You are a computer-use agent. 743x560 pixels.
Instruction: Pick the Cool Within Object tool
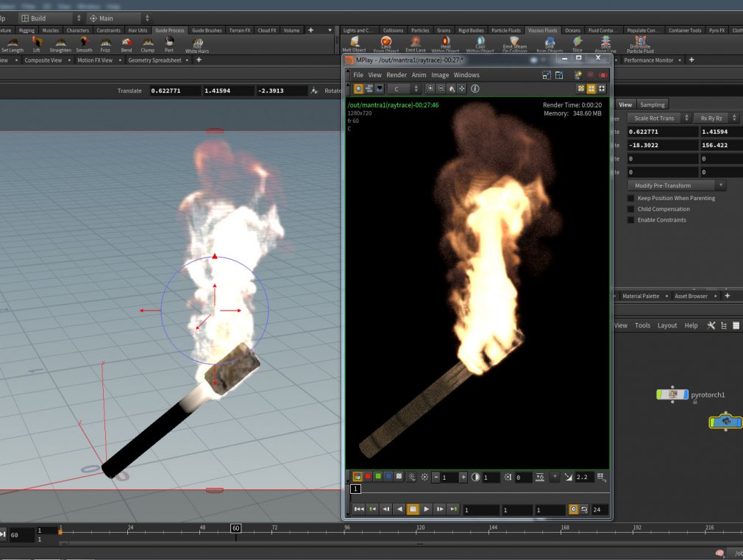pyautogui.click(x=480, y=45)
